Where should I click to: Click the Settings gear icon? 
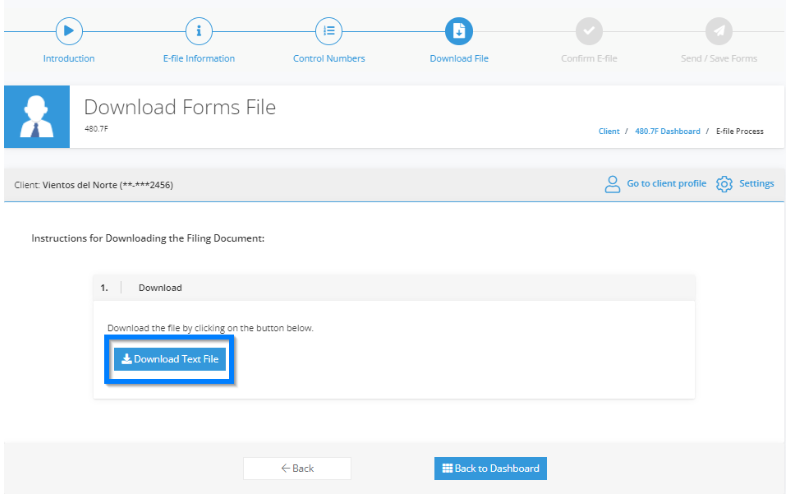pyautogui.click(x=724, y=184)
